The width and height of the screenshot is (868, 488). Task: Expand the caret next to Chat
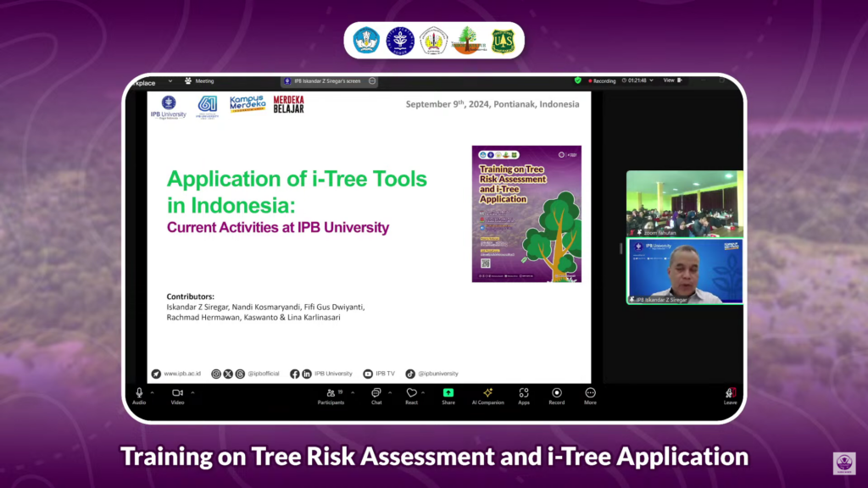coord(390,393)
